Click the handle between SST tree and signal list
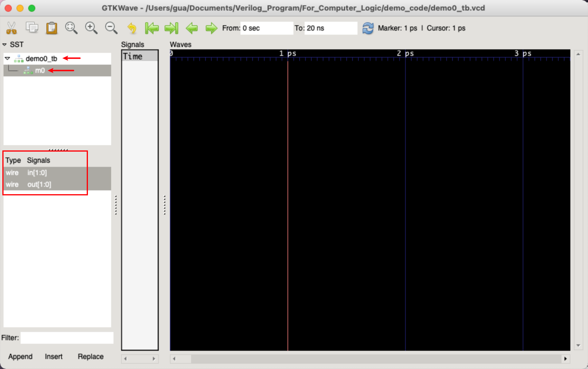The image size is (588, 369). [58, 150]
